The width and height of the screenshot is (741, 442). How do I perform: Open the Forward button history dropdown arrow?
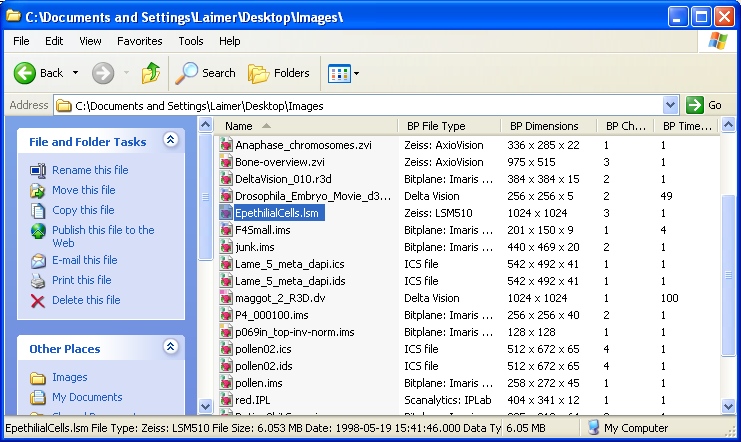click(x=126, y=73)
